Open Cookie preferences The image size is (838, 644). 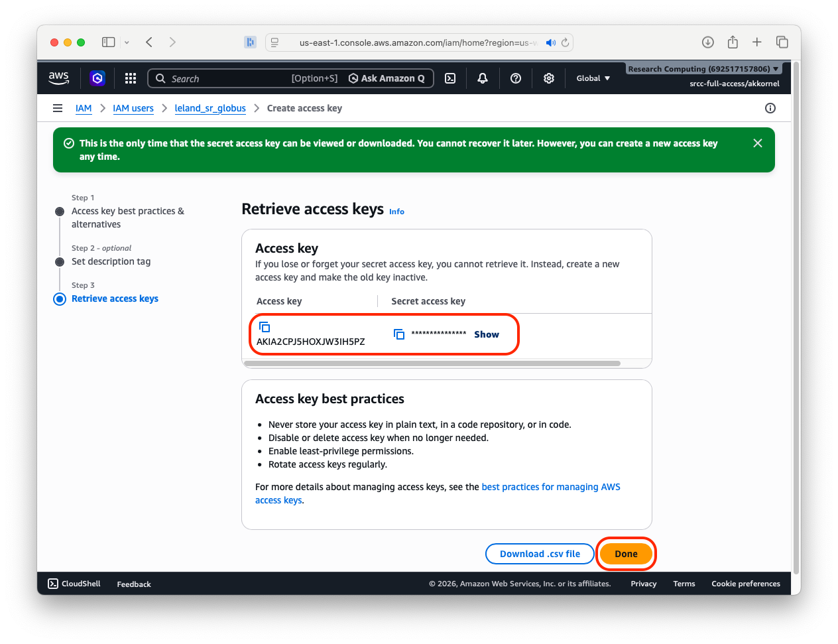[746, 584]
